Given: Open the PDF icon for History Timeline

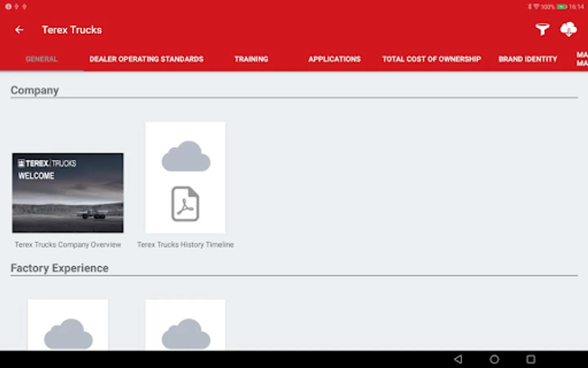Looking at the screenshot, I should pos(185,204).
